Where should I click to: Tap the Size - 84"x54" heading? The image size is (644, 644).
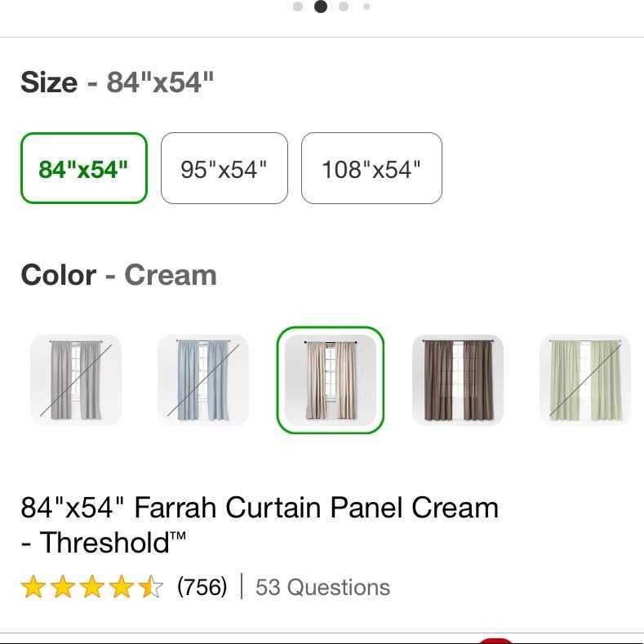tap(117, 82)
